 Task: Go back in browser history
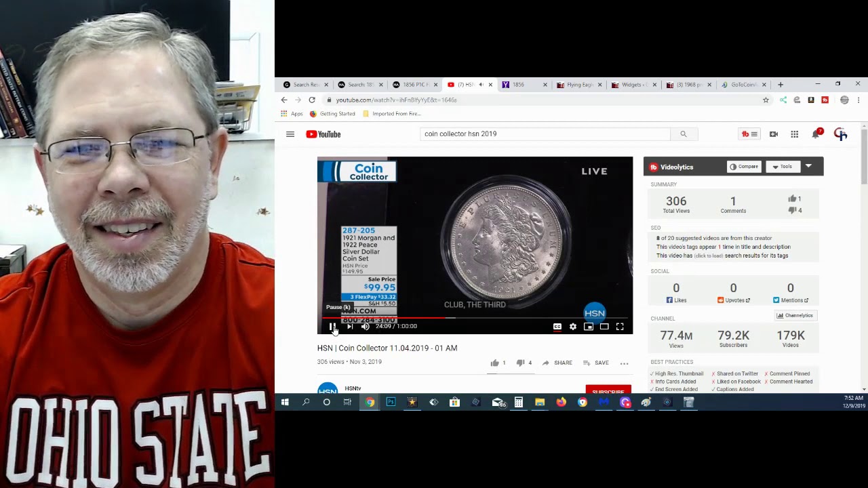284,100
